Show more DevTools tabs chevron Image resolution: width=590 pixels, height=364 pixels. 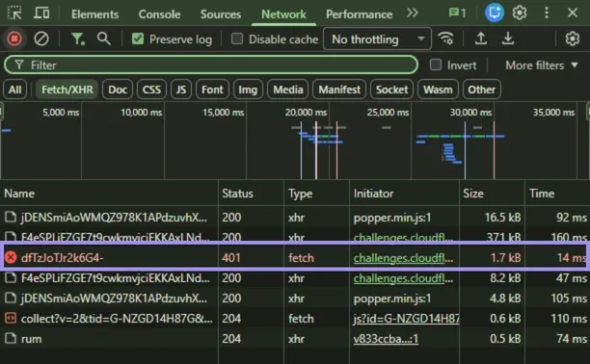point(413,13)
